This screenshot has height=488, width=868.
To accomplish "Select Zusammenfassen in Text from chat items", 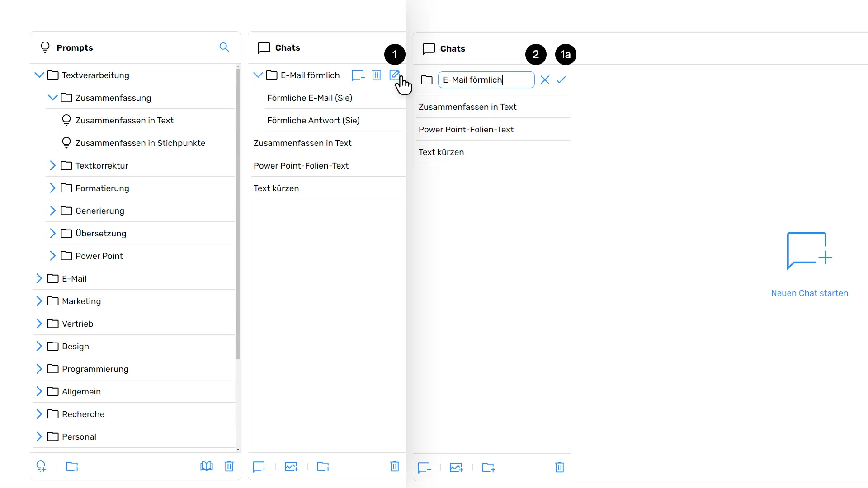I will tap(467, 107).
